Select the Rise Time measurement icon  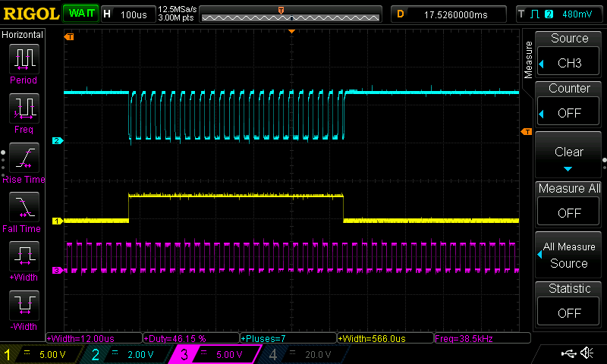pyautogui.click(x=24, y=158)
